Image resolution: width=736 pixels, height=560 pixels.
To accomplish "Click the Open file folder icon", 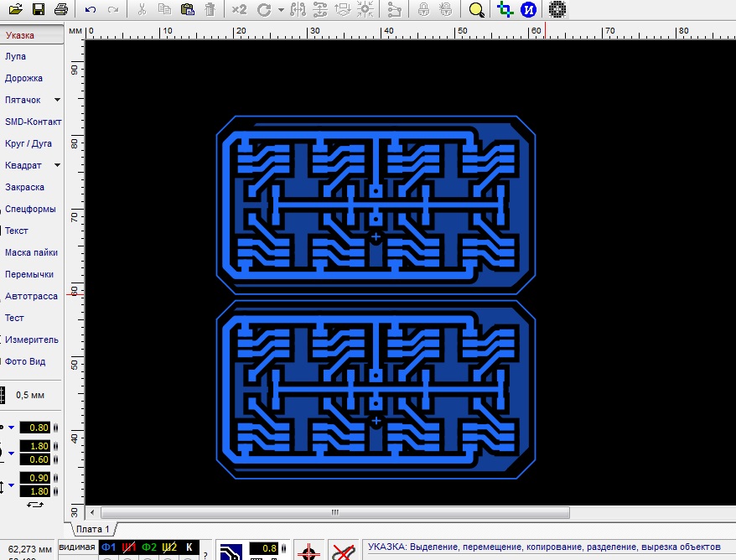I will pos(17,10).
